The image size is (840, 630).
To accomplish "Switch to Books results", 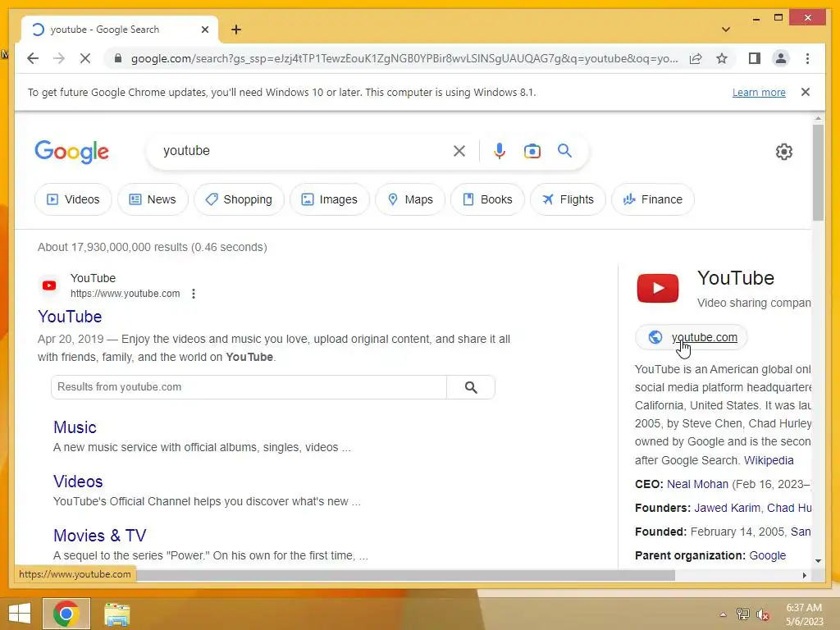I will pos(487,199).
